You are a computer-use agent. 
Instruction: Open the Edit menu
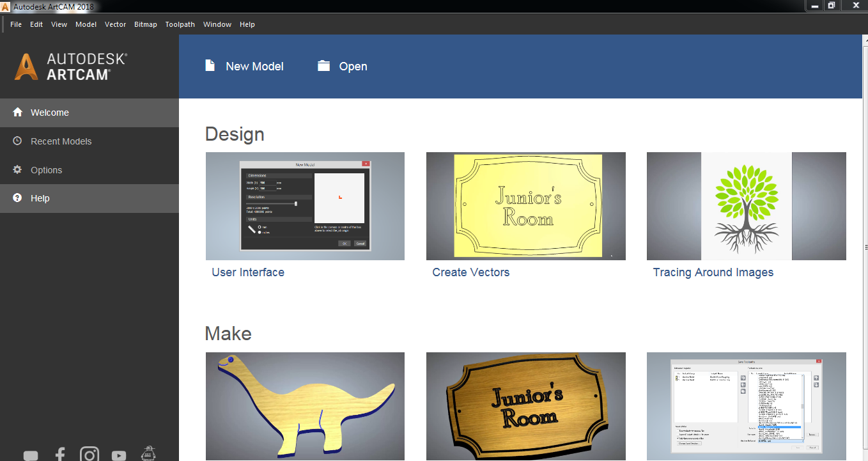[x=36, y=24]
